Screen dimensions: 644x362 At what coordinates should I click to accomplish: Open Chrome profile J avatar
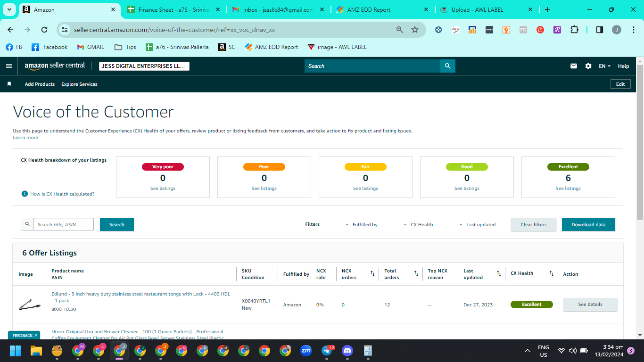617,30
